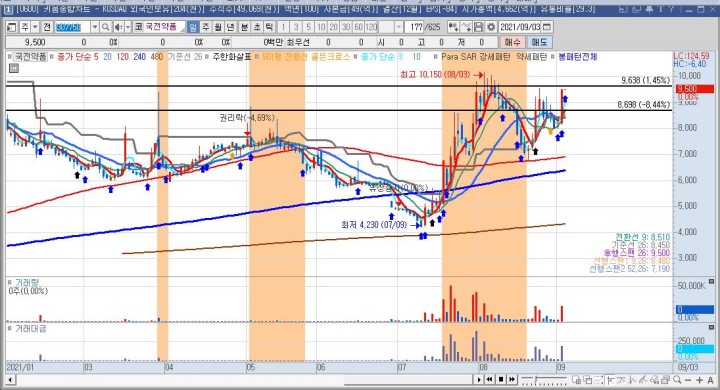Open the chart settings gear icon
Image resolution: width=720 pixels, height=390 pixels.
[x=491, y=27]
